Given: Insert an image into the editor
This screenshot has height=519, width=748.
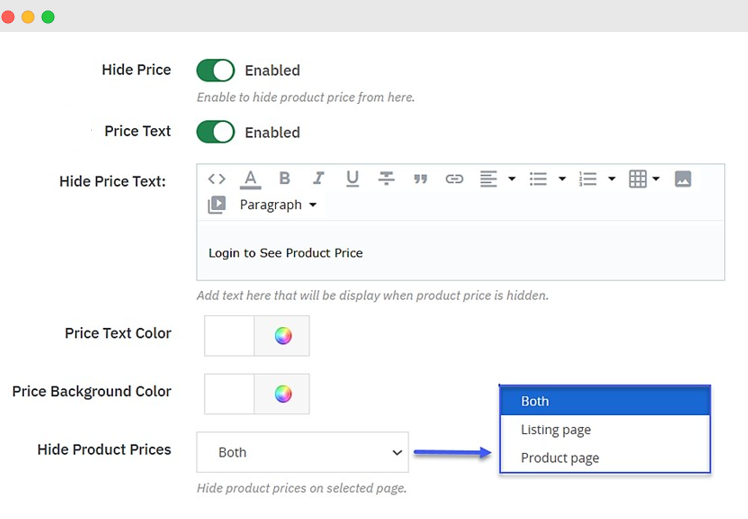Looking at the screenshot, I should (x=683, y=179).
